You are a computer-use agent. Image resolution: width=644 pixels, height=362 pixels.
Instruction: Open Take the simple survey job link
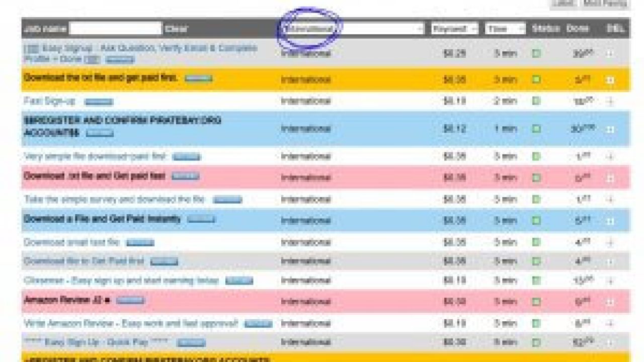tap(114, 199)
